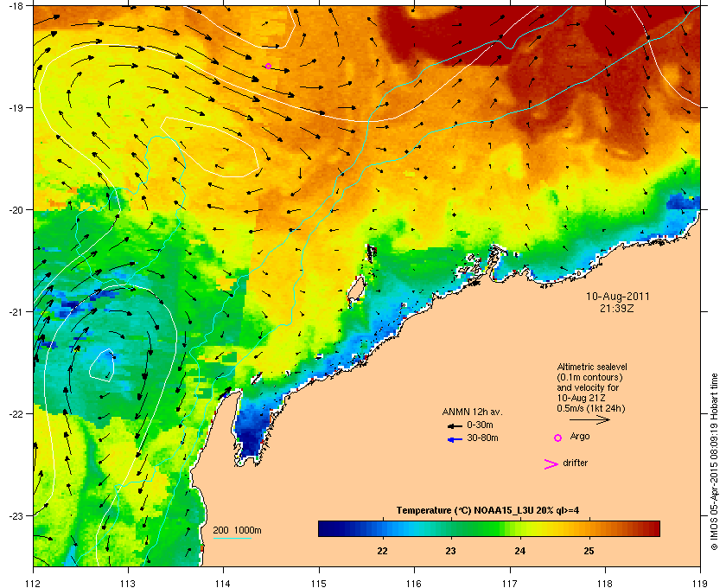Click the longitude axis label 112

(x=34, y=583)
